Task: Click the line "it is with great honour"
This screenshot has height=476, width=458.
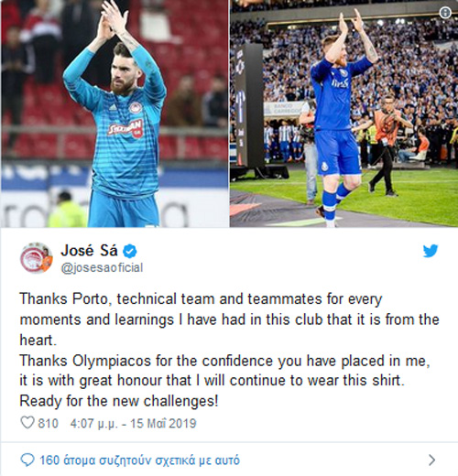Action: click(x=213, y=381)
